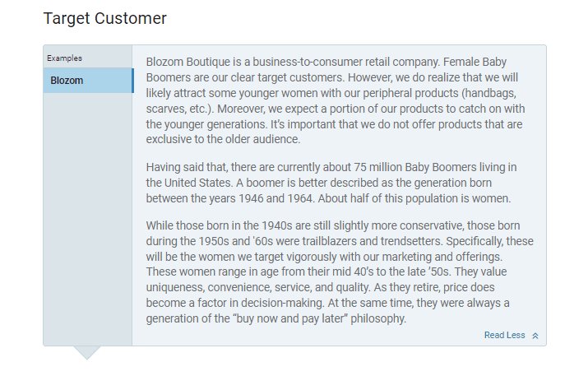Click the text '(handbags,' in first paragraph
The width and height of the screenshot is (588, 376).
tap(489, 93)
